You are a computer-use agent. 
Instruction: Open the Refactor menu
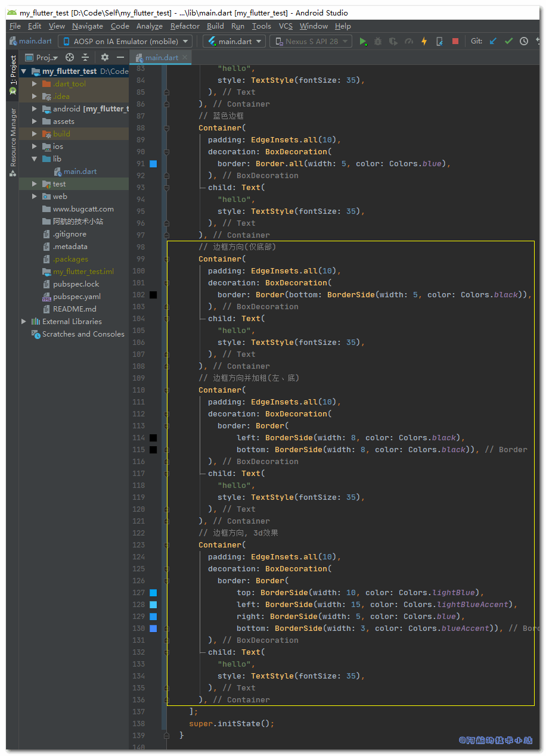pos(185,26)
